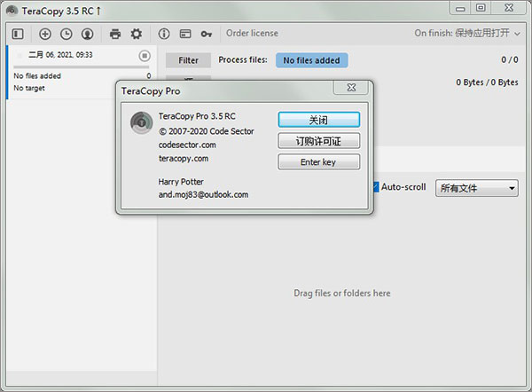Open settings gear icon
532x392 pixels.
(137, 34)
